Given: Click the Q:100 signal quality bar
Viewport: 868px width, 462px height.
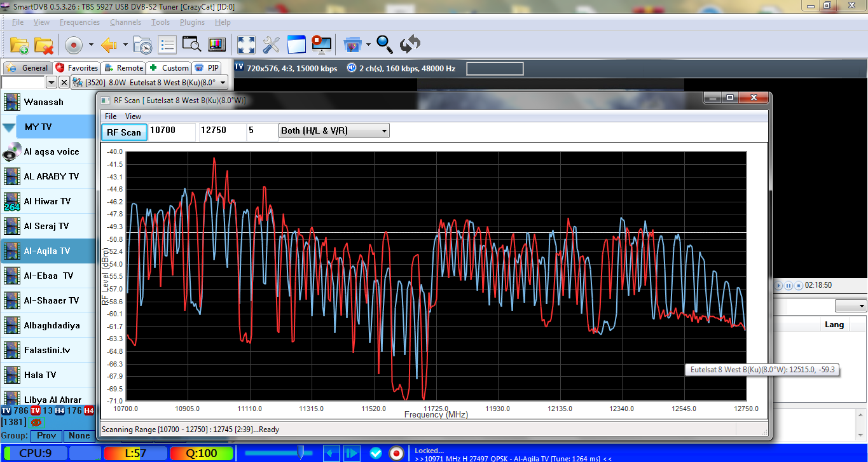Looking at the screenshot, I should [x=202, y=453].
